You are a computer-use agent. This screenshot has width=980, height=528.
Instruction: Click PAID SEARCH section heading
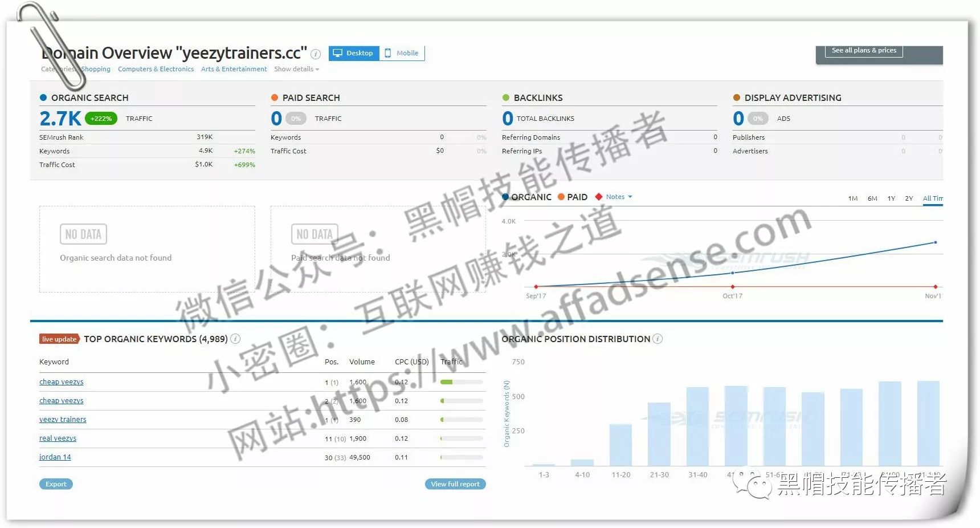(311, 98)
